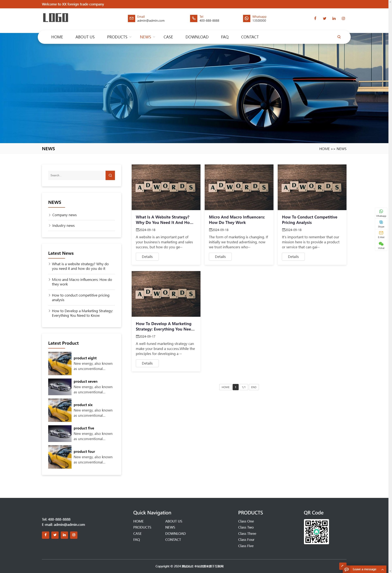
Task: Go to the ABOUT US menu item
Action: (85, 37)
